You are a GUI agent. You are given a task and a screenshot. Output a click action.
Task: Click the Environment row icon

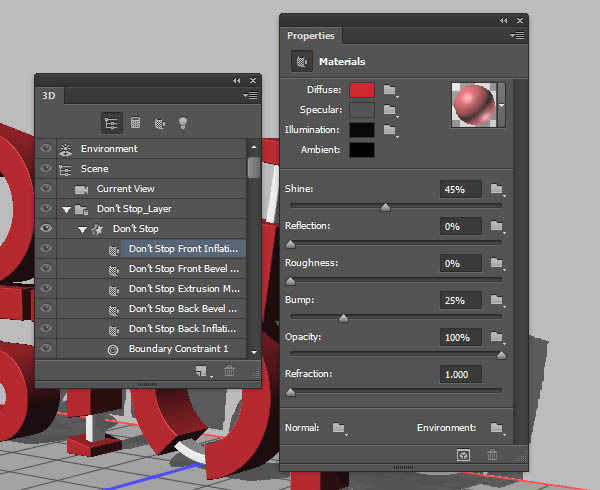pos(65,149)
